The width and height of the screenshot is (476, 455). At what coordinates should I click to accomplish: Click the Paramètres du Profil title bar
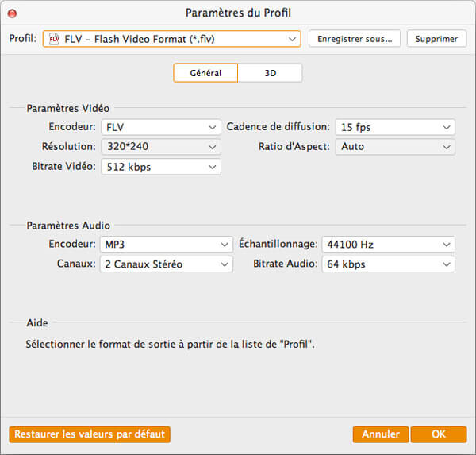point(238,13)
